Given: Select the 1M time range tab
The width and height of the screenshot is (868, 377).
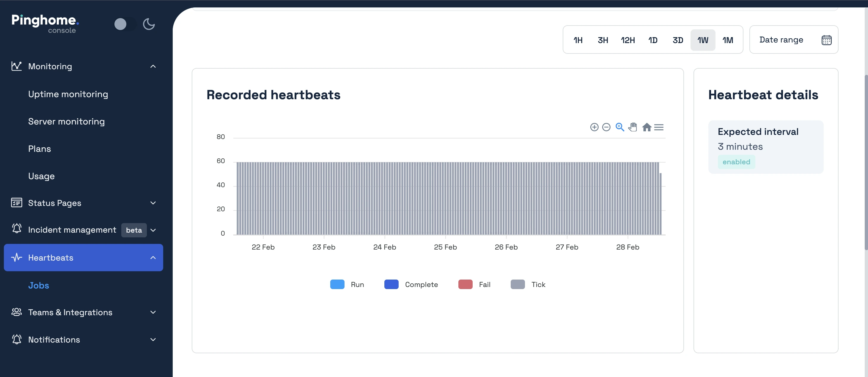Looking at the screenshot, I should [727, 40].
